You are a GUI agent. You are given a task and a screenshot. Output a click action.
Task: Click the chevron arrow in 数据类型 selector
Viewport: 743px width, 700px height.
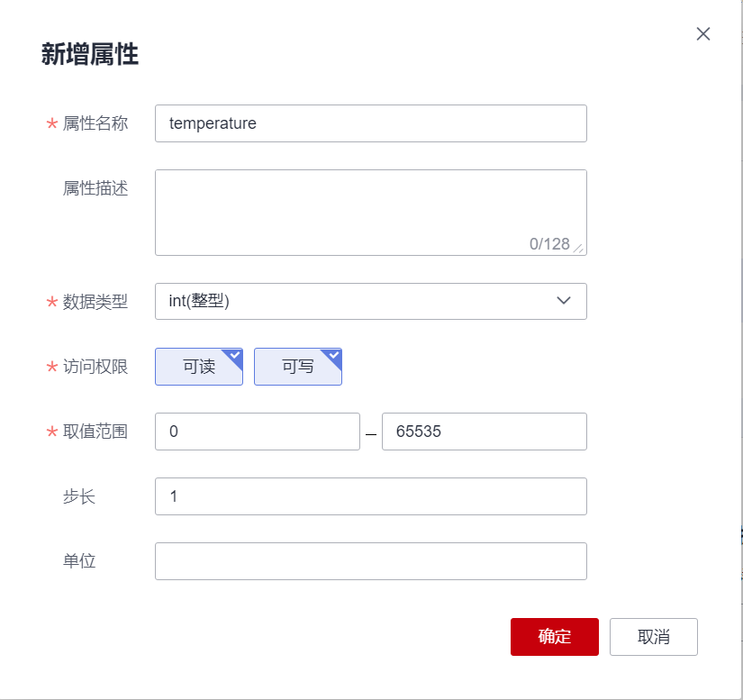click(x=564, y=301)
